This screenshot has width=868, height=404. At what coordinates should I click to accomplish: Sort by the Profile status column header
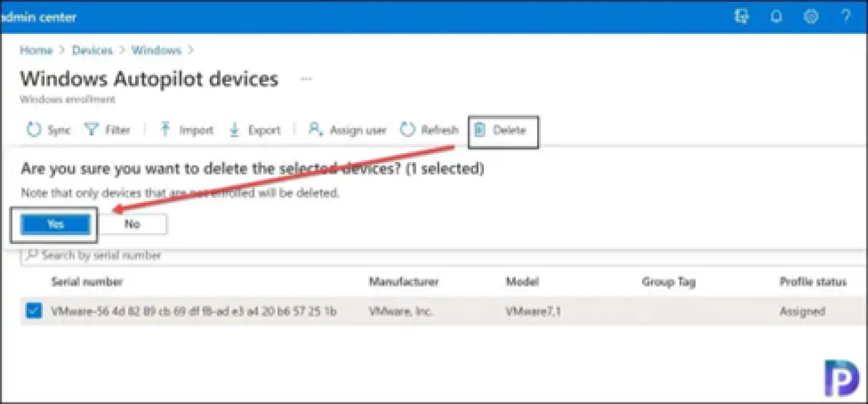813,282
